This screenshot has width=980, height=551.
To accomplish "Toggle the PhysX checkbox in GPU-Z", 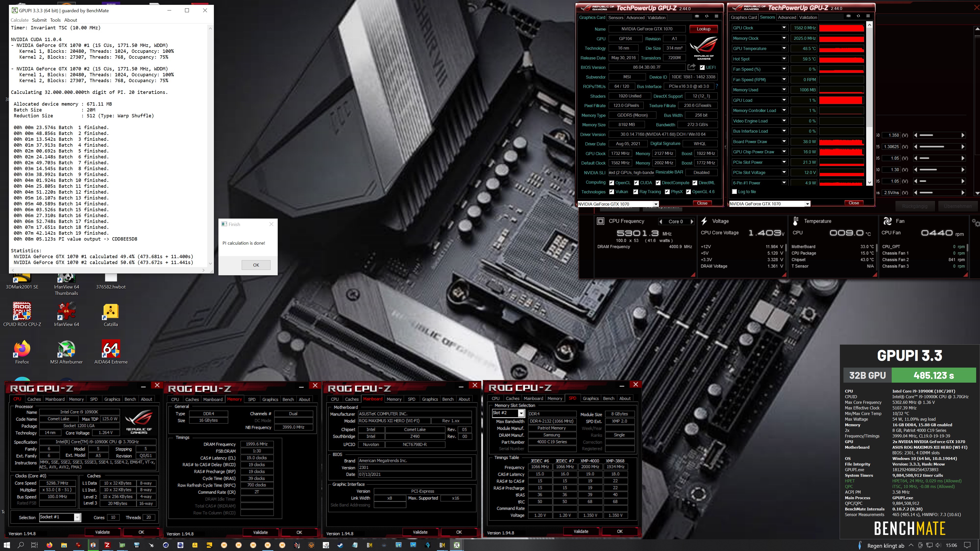I will (667, 192).
